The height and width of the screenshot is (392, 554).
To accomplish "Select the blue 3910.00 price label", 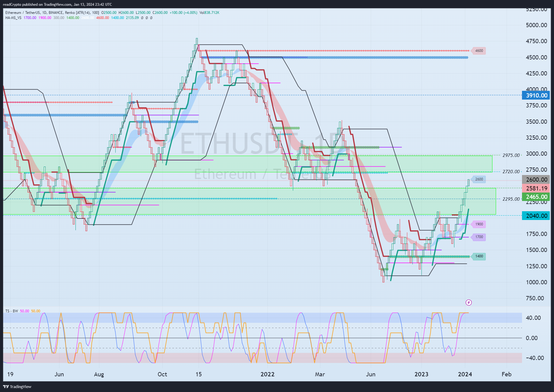I will coord(536,95).
